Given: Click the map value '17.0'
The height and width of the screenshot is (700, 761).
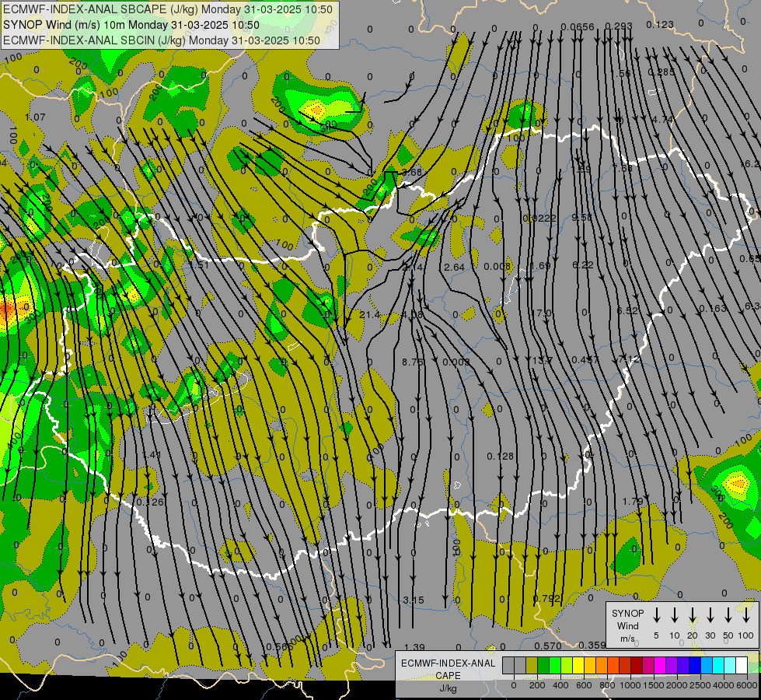Looking at the screenshot, I should tap(541, 313).
